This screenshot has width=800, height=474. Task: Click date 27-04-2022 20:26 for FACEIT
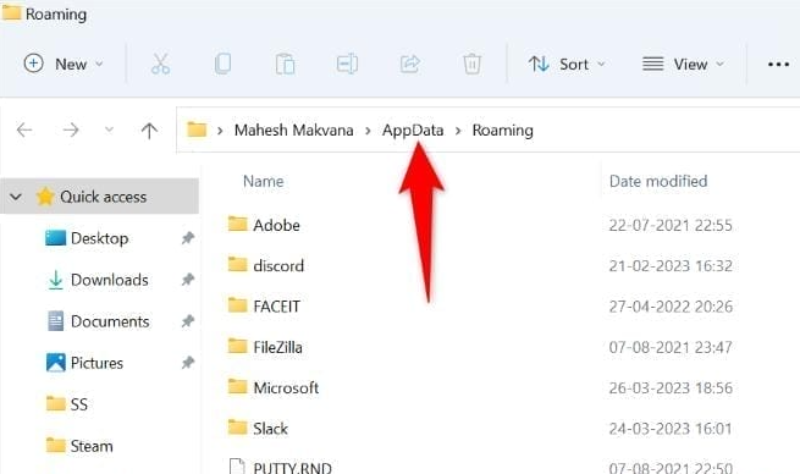670,307
